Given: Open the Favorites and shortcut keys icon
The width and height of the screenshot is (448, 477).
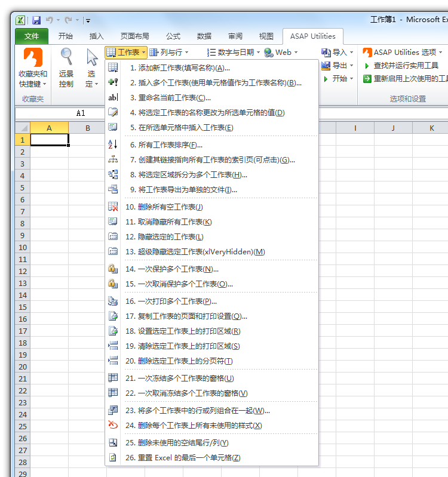Looking at the screenshot, I should point(33,57).
